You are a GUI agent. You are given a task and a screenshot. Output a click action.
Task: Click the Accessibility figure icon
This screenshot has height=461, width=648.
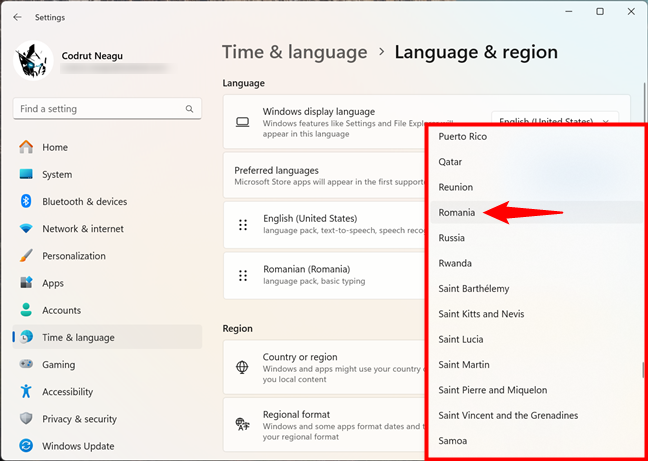point(26,392)
